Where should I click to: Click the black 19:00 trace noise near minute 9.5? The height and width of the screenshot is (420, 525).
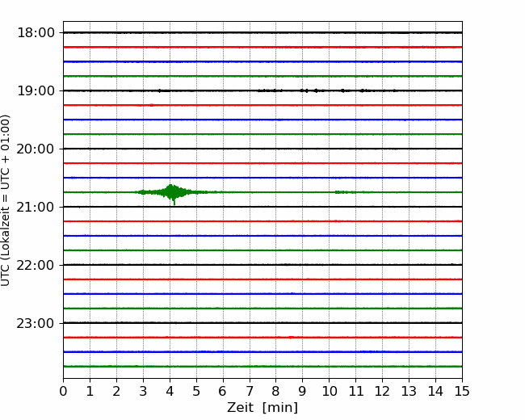click(x=316, y=90)
